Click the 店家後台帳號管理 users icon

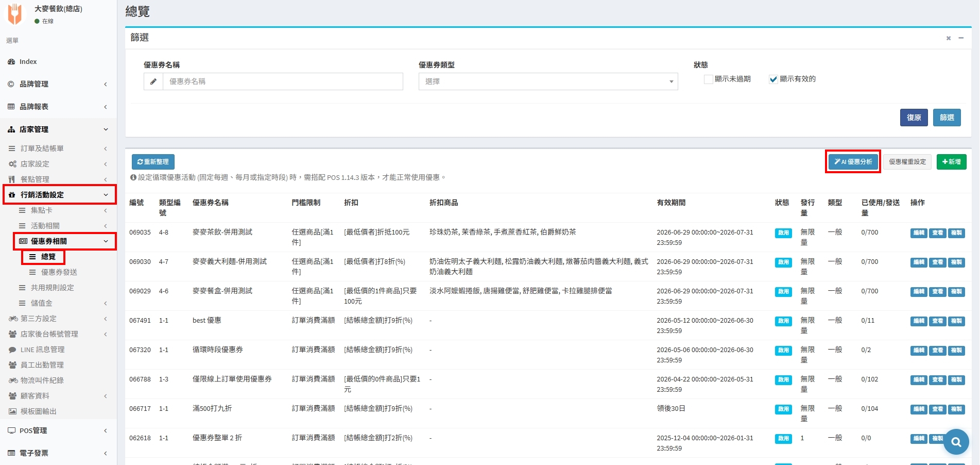coord(12,334)
